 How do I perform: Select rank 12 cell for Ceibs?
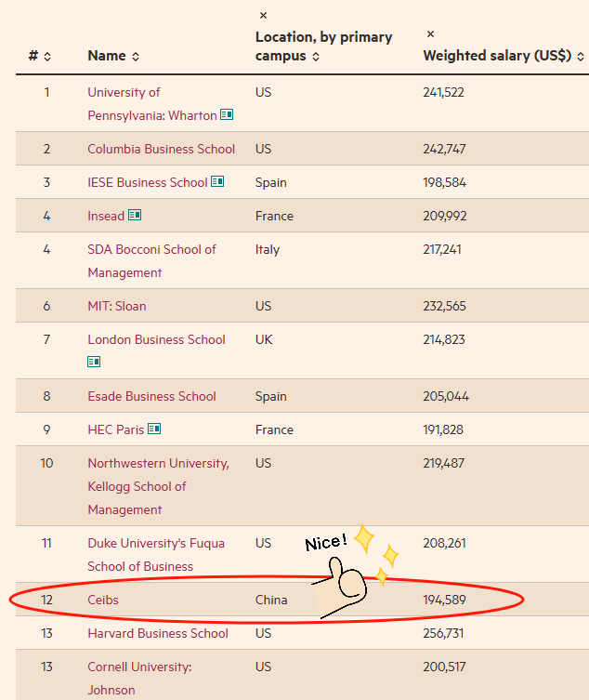pos(46,600)
